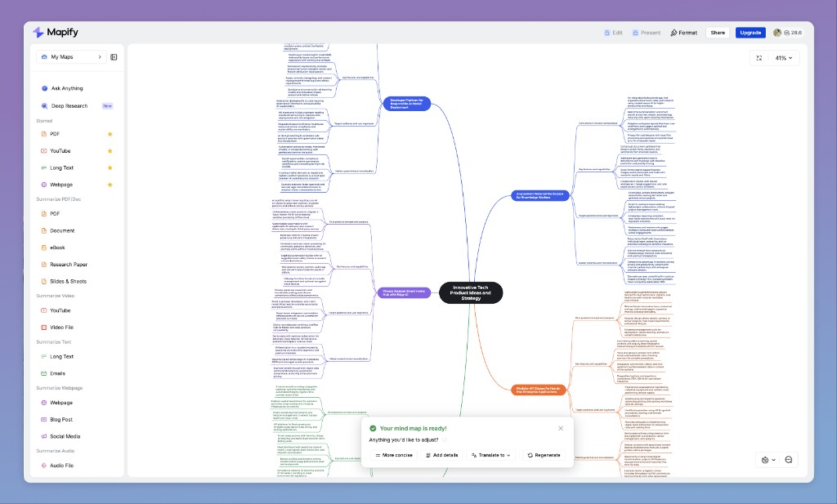Click the emoji reaction icon at bottom right
837x504 pixels.
(766, 459)
